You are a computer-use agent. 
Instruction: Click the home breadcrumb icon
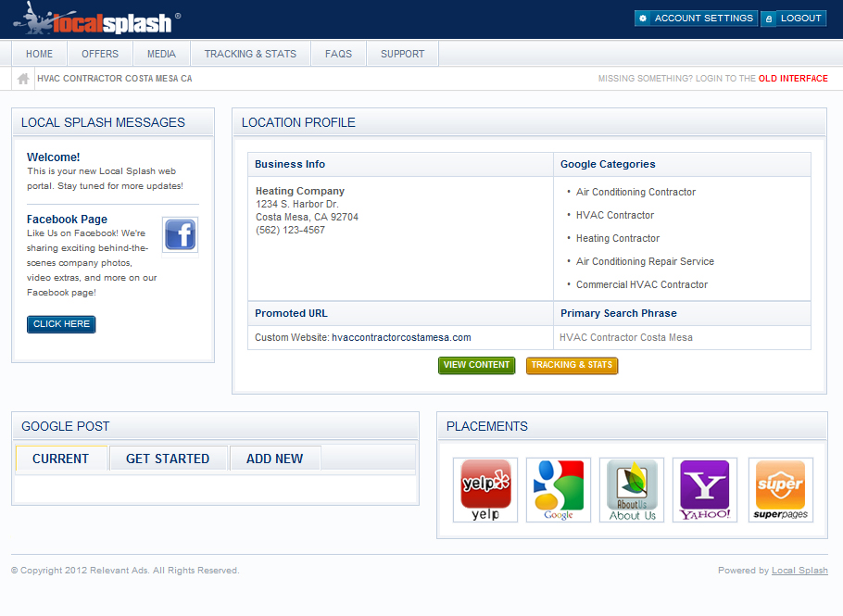point(23,79)
